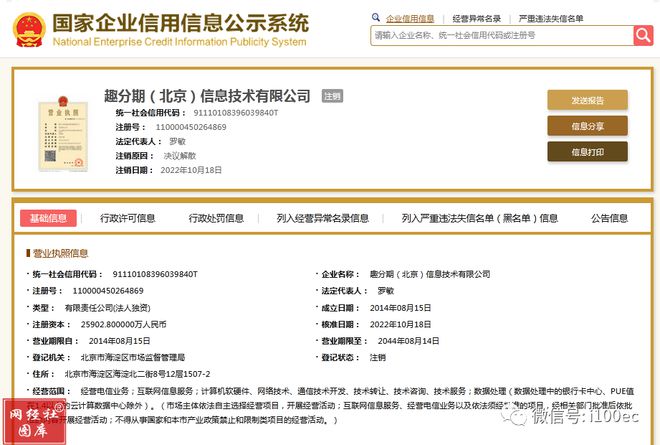Screen dimensions: 660x445
Task: Click the 登记状态 value 注销
Action: tap(378, 357)
